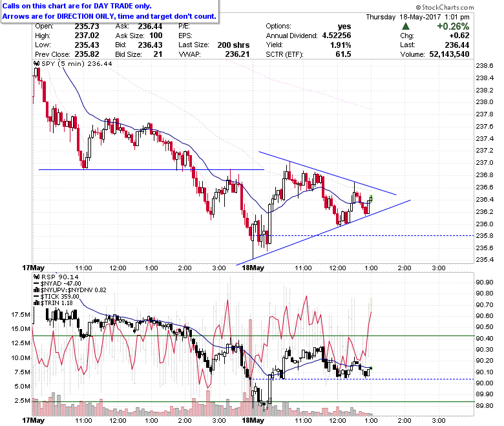Screen dimensions: 504x426
Task: Click the Options value yes
Action: (344, 27)
